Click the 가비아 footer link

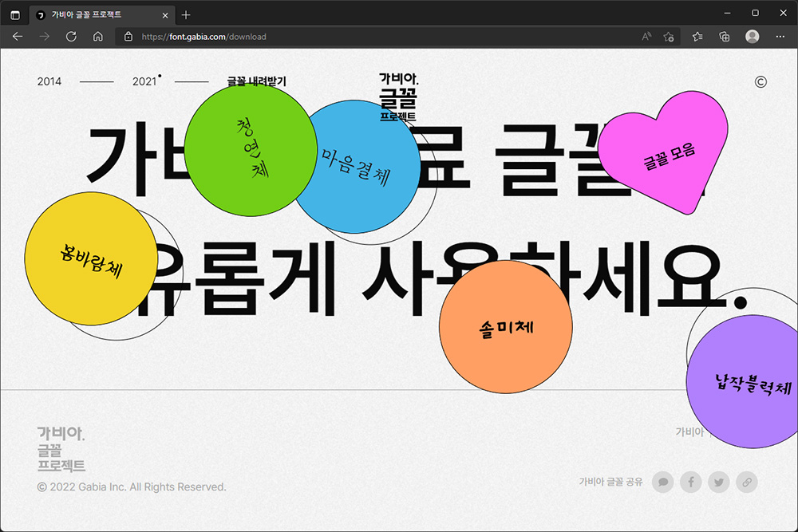689,432
